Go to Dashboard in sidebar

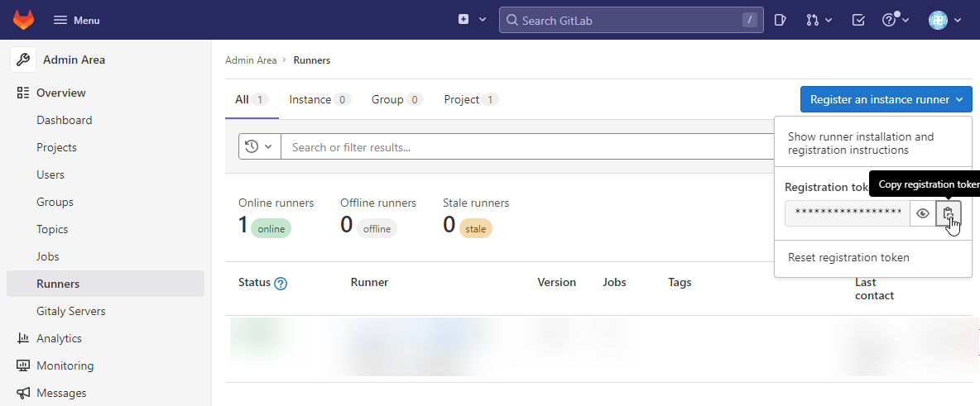[x=65, y=120]
